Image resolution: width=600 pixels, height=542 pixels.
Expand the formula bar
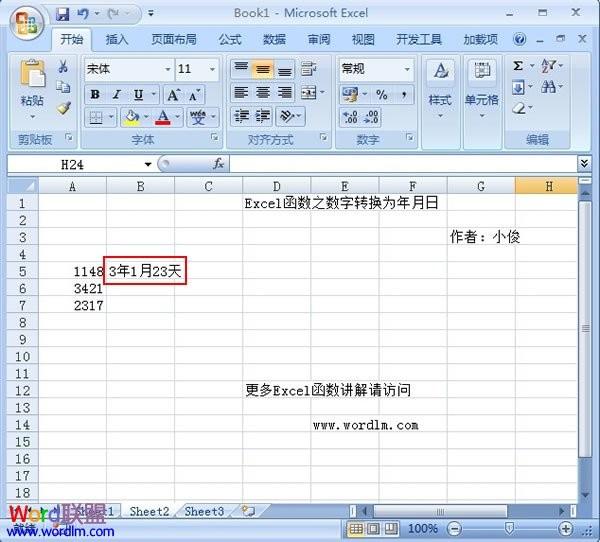584,164
